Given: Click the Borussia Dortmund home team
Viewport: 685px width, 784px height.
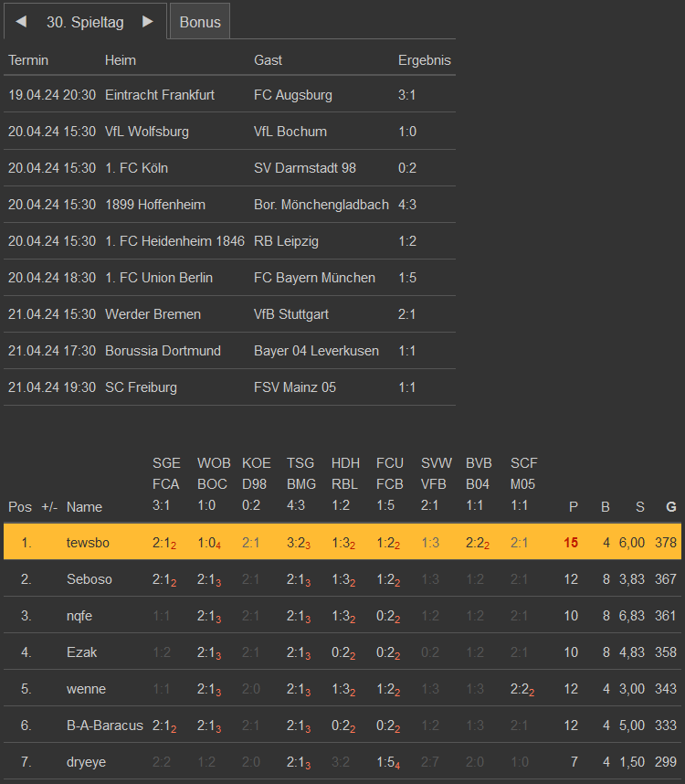Looking at the screenshot, I should (163, 351).
